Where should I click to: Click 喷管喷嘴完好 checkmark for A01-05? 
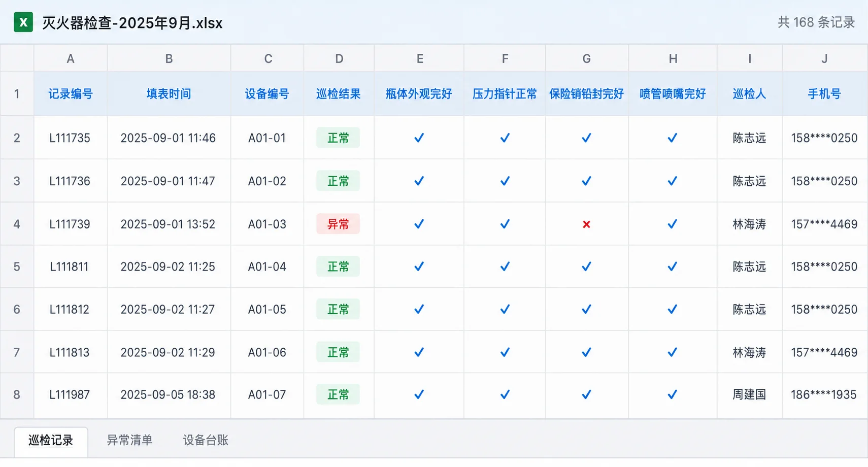(672, 309)
